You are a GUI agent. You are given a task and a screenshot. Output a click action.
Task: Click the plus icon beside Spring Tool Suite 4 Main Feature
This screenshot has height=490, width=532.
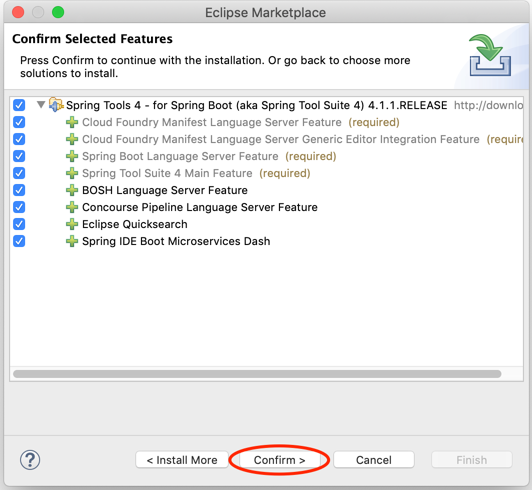pos(72,173)
